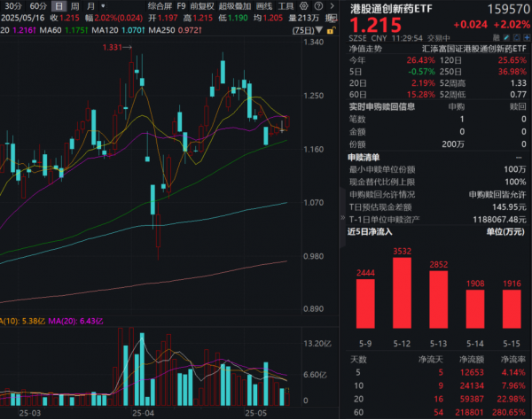The height and width of the screenshot is (420, 532).
Task: Click the 5-15 net inflow bar 1916
Action: click(x=512, y=309)
